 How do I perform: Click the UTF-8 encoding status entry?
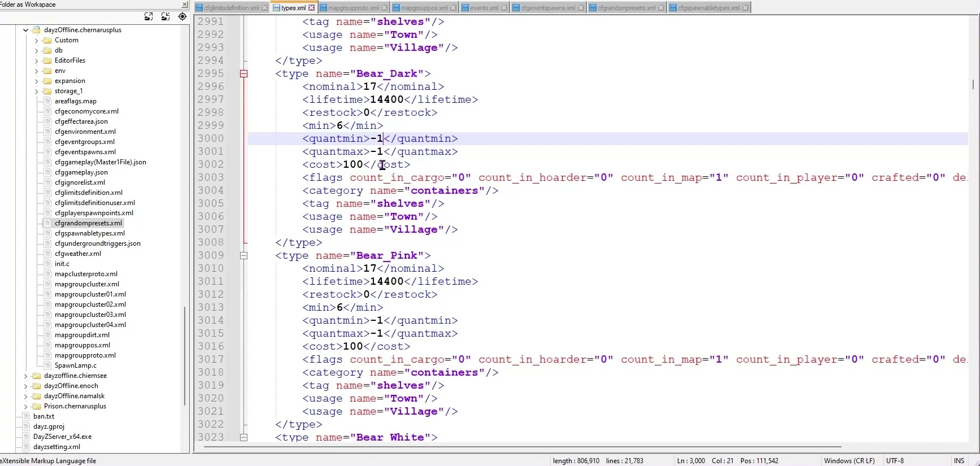[895, 461]
